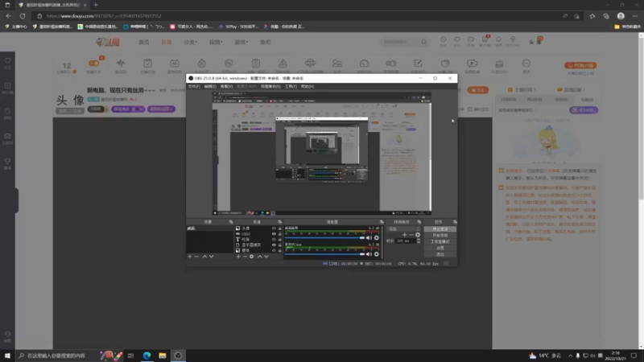Open the OBS 文件(F) menu
This screenshot has width=644, height=362.
click(194, 87)
